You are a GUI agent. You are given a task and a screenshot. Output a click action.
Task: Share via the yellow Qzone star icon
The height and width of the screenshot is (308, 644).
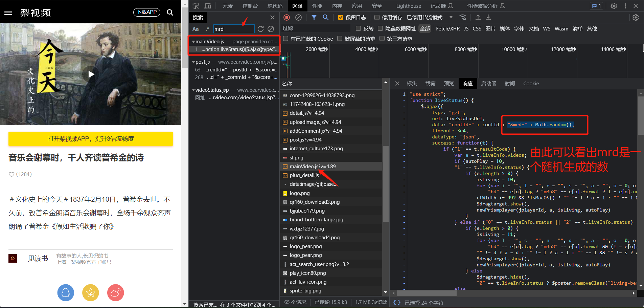[91, 293]
